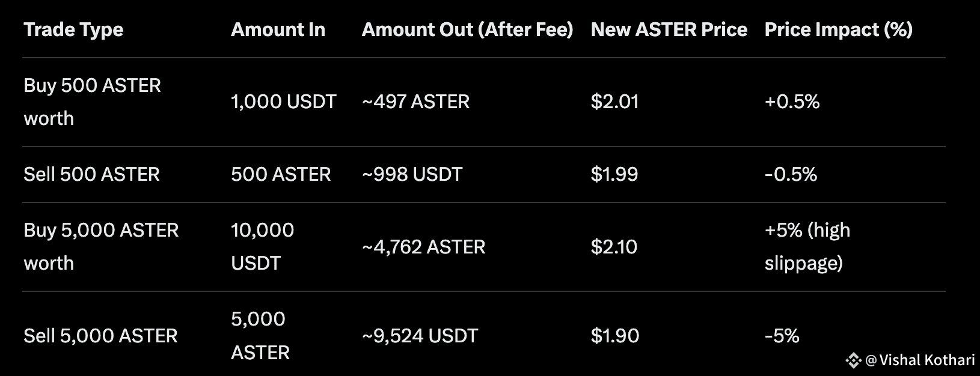The image size is (980, 376).
Task: Select the Buy 5,000 ASTER worth cell
Action: pos(101,246)
